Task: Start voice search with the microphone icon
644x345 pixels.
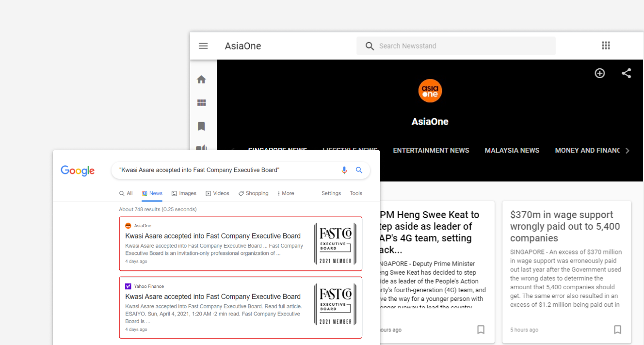Action: 344,170
